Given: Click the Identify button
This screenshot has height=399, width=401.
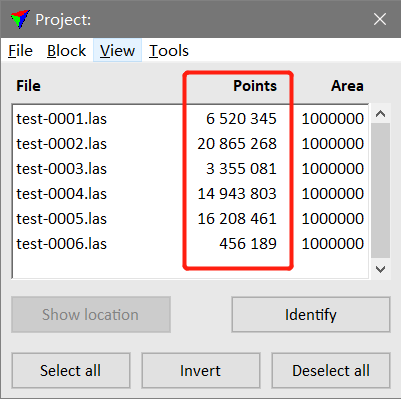Looking at the screenshot, I should point(311,315).
